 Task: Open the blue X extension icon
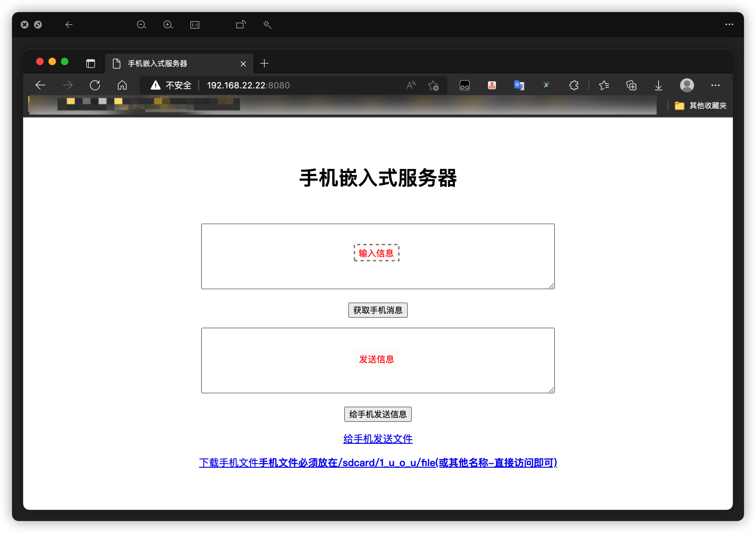(546, 85)
